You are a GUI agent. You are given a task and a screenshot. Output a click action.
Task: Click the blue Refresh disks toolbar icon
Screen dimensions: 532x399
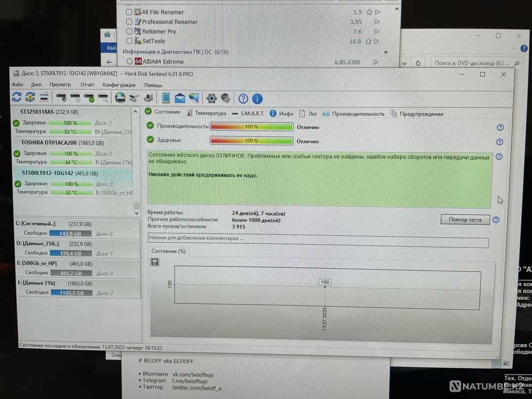pyautogui.click(x=16, y=97)
